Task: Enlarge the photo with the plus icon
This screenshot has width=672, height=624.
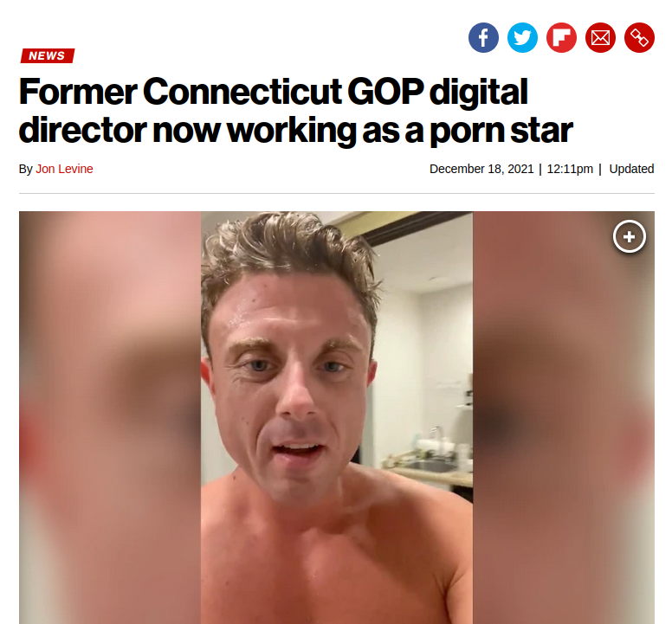Action: [630, 236]
